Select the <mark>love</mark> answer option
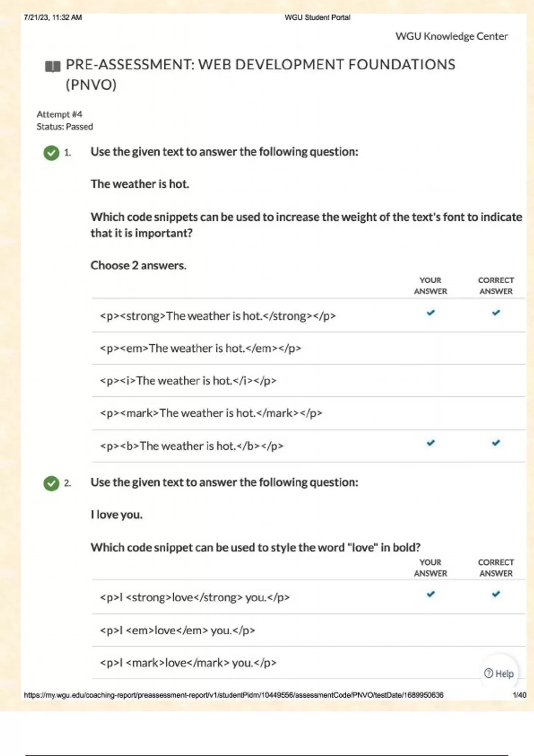This screenshot has height=756, width=534. coord(188,663)
